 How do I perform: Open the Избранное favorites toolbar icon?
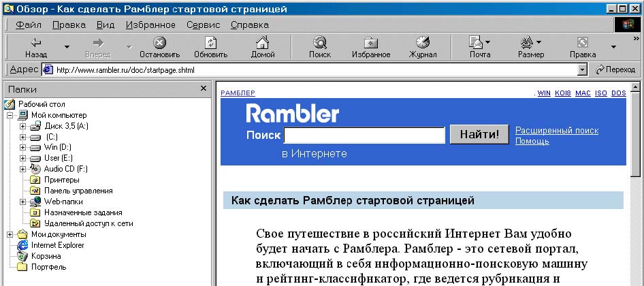click(371, 43)
